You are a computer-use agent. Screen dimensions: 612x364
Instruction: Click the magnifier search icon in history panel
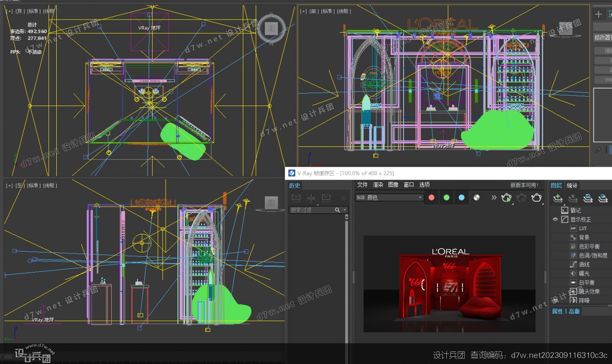coord(337,210)
